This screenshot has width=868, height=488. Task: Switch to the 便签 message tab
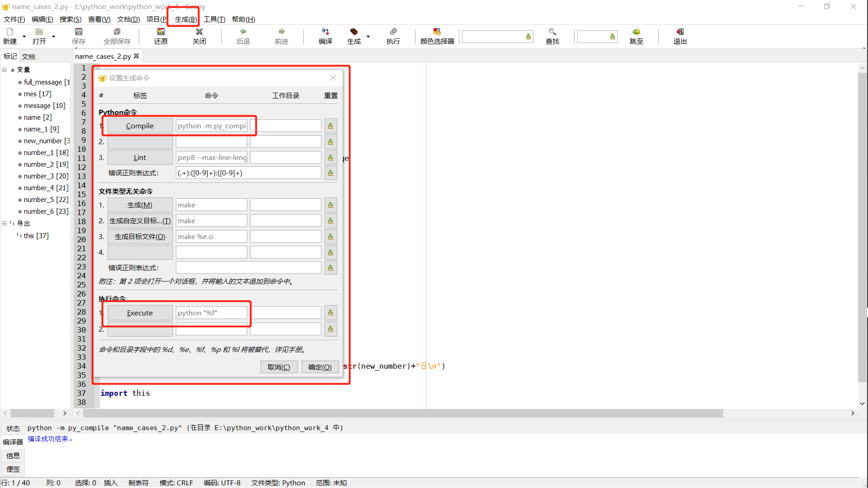[13, 469]
